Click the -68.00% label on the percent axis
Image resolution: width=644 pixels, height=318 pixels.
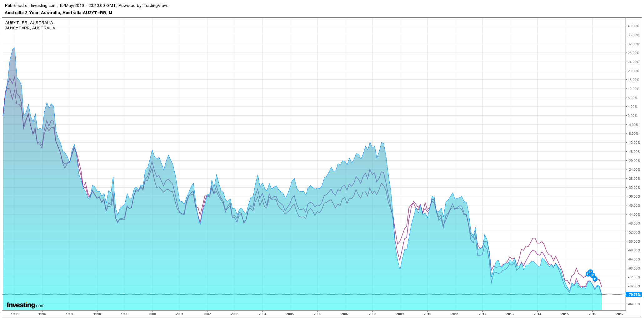click(634, 268)
